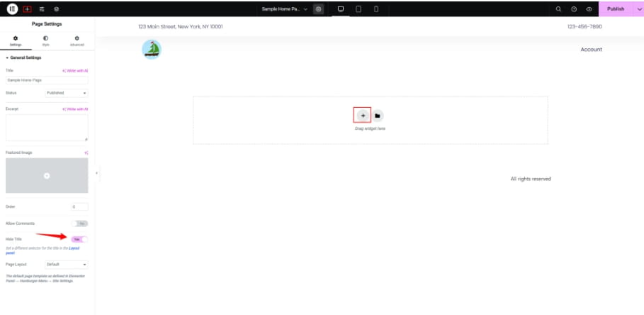Viewport: 644px width, 315px height.
Task: Toggle the Hide Title switch
Action: 79,239
